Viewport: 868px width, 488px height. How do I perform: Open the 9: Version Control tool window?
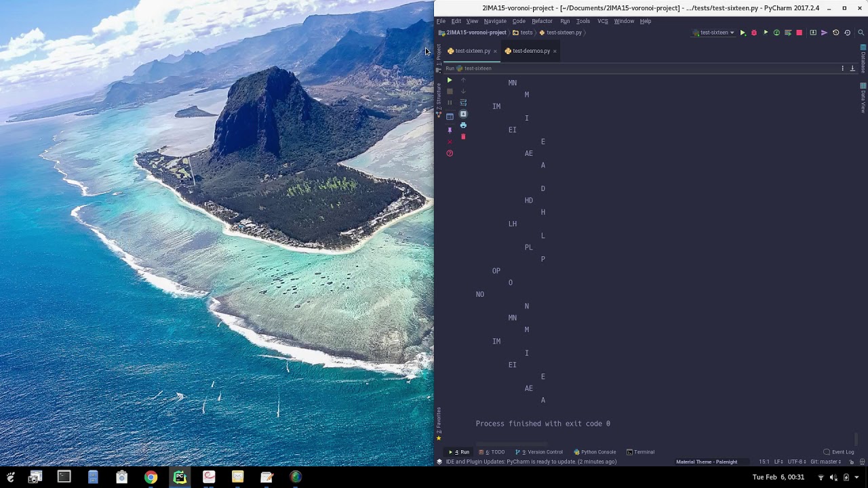(x=539, y=452)
